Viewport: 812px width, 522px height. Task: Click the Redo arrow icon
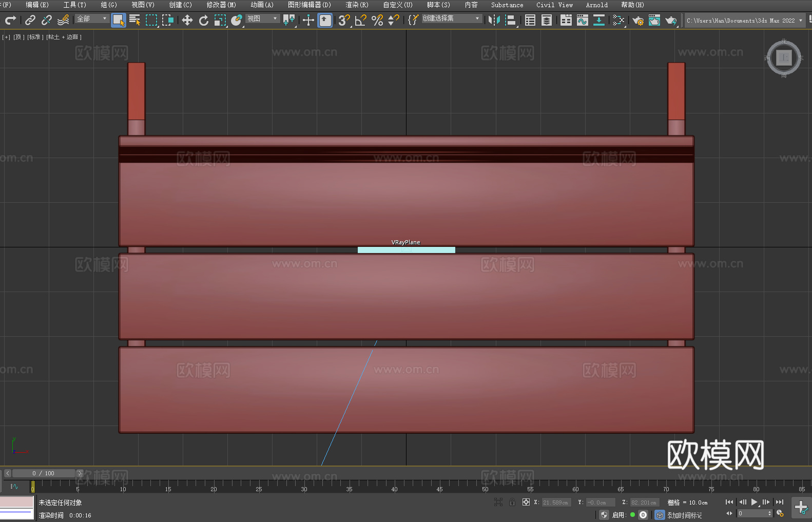pos(10,20)
